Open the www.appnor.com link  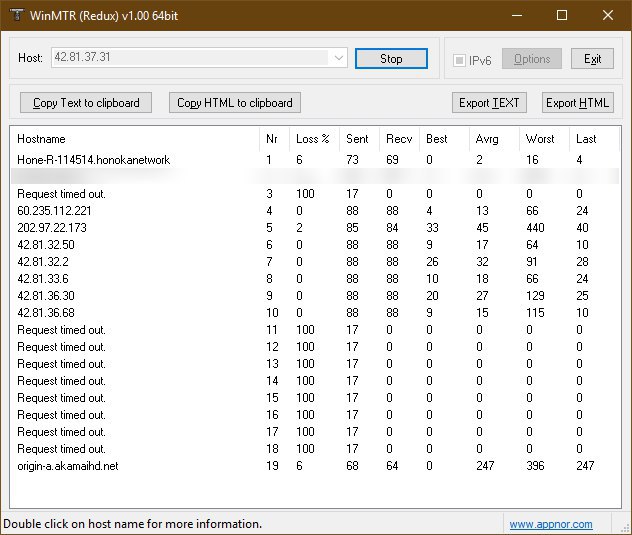pyautogui.click(x=550, y=524)
